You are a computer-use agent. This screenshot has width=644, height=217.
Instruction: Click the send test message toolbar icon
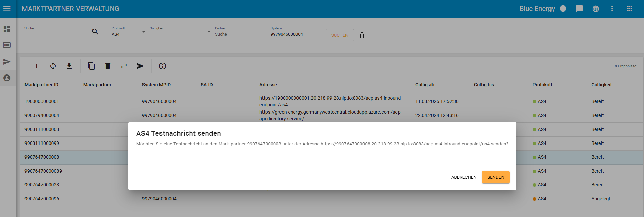(x=140, y=66)
